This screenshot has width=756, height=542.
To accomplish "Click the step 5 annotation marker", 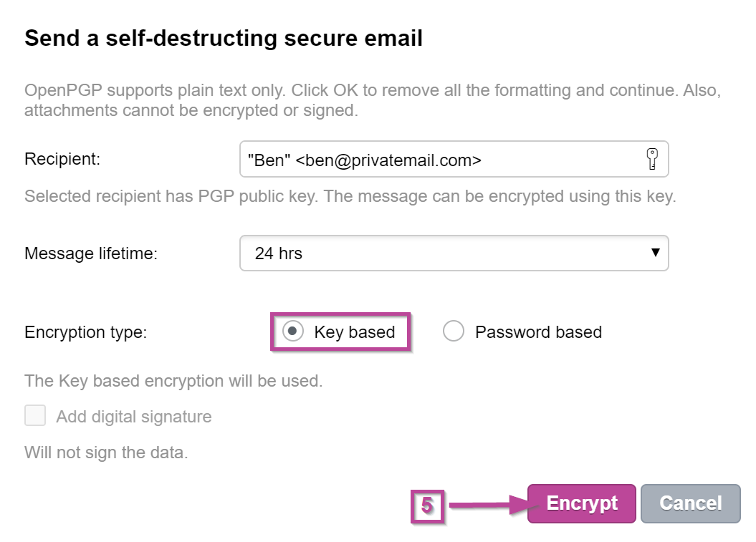I will click(427, 506).
